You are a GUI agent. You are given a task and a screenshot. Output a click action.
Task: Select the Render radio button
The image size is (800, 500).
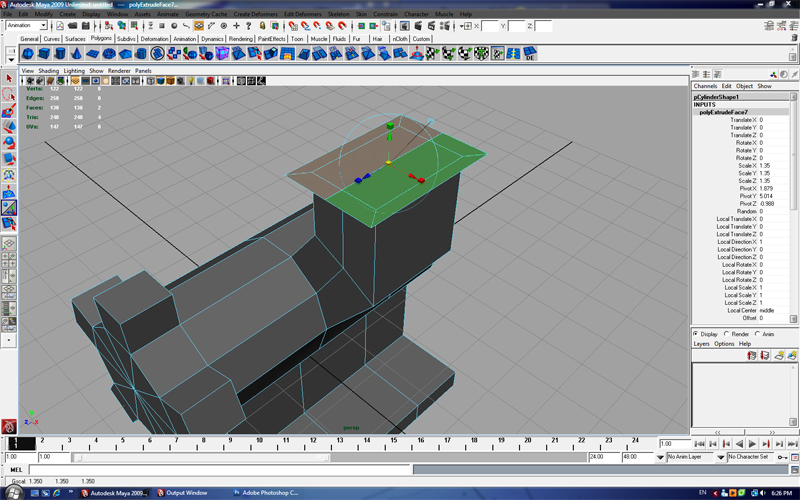[x=727, y=334]
